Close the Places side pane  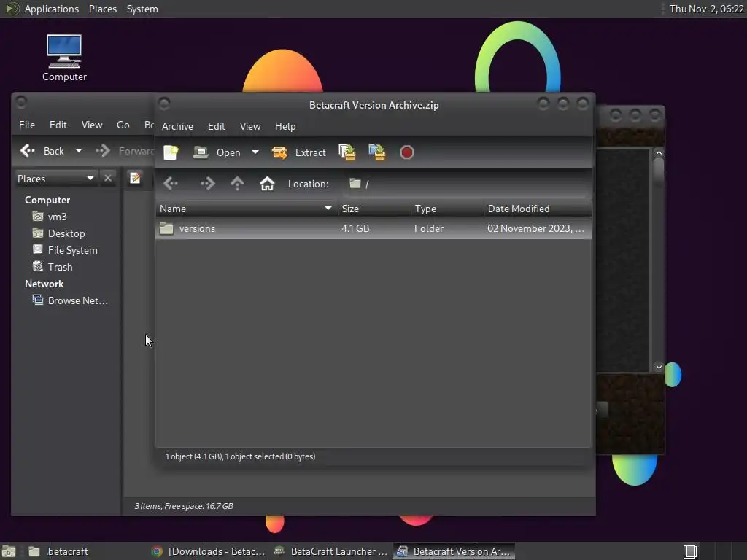pyautogui.click(x=108, y=178)
